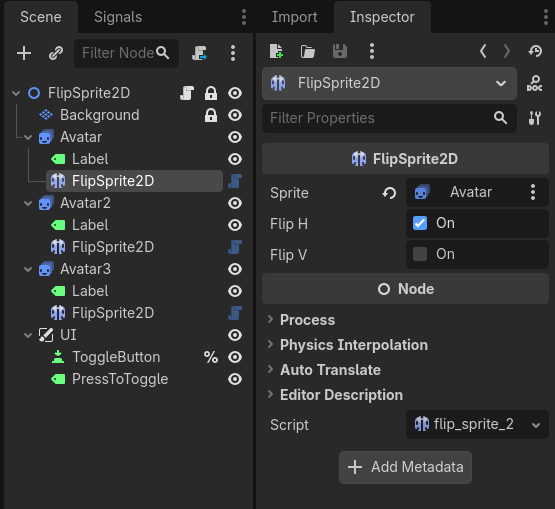Focus the Filter Nodes search field
The width and height of the screenshot is (555, 509).
pyautogui.click(x=126, y=53)
